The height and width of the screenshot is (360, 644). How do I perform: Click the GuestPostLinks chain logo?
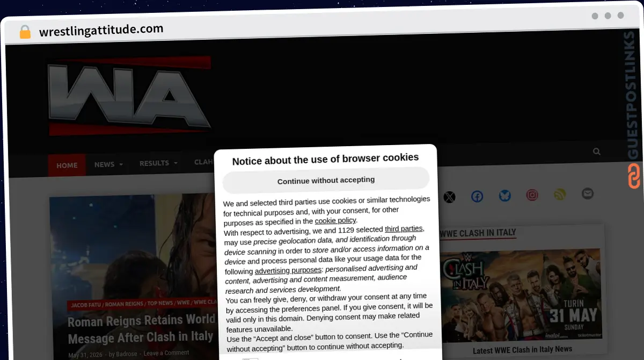point(634,176)
